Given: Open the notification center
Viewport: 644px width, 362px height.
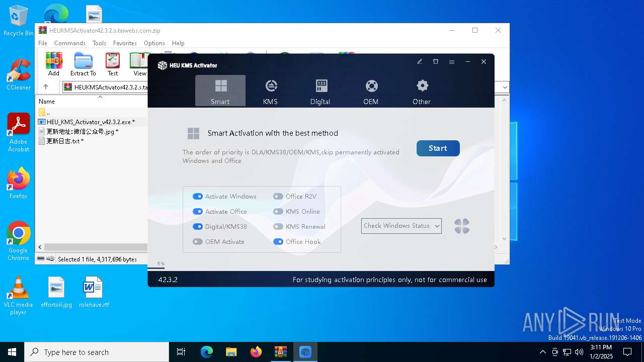Looking at the screenshot, I should point(627,352).
